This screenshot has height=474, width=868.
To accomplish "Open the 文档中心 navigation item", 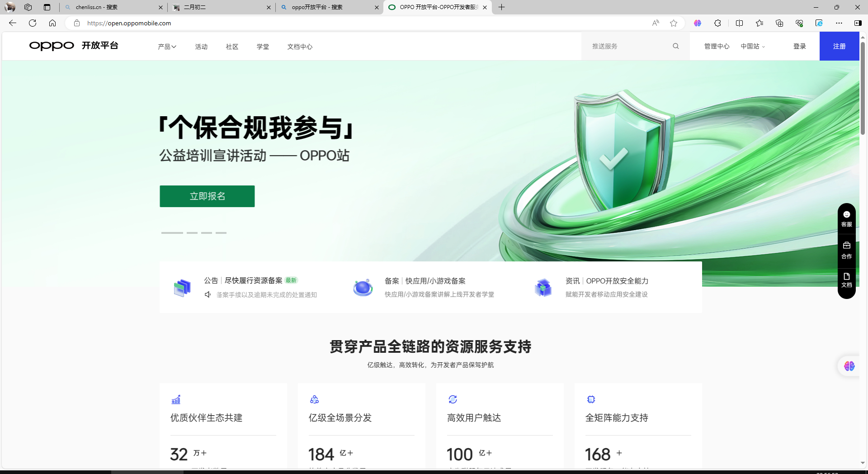I will [x=300, y=47].
